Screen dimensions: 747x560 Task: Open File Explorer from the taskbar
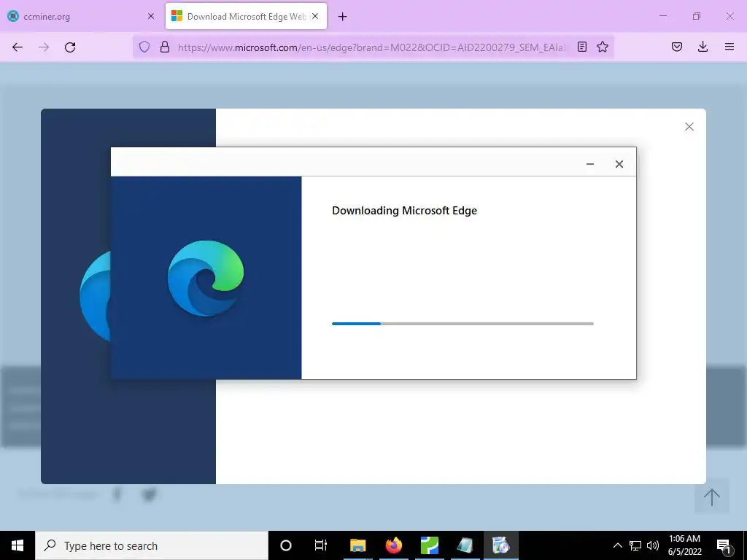tap(357, 545)
